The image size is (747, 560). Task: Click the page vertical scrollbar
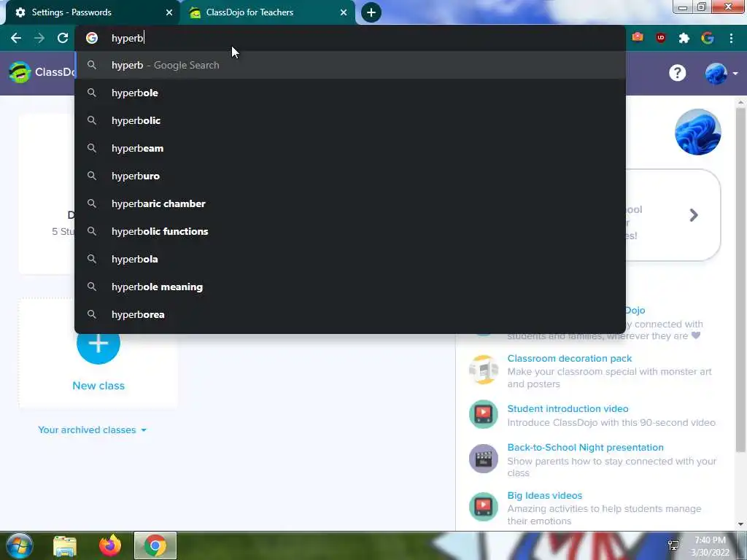740,281
